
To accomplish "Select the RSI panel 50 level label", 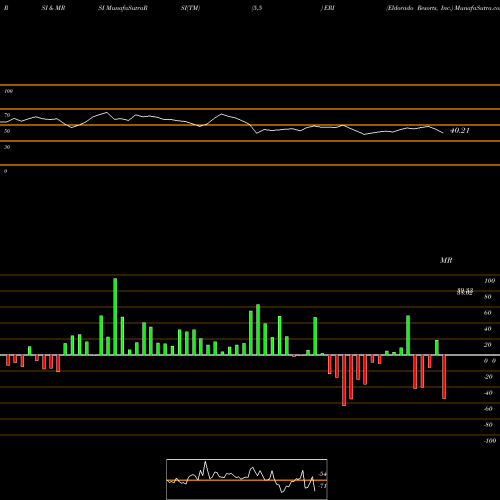I will coord(7,131).
